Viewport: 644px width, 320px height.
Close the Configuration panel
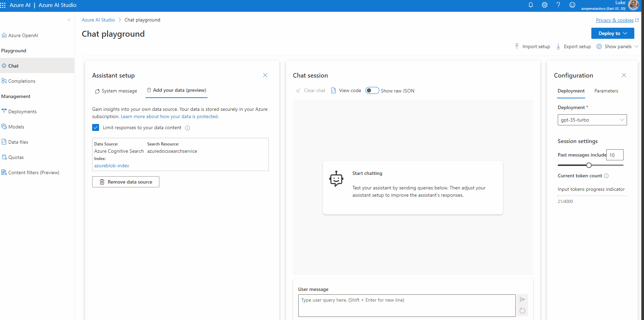624,75
